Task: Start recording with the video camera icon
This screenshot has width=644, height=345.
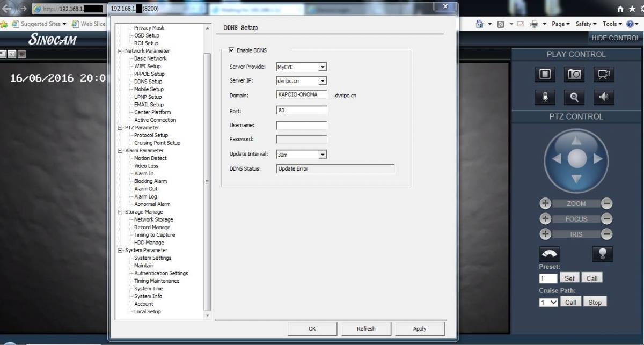Action: 604,75
